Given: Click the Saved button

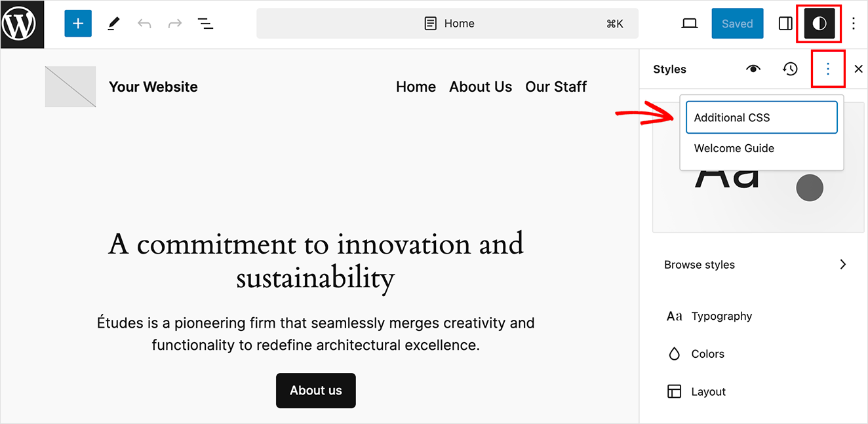Looking at the screenshot, I should 737,23.
